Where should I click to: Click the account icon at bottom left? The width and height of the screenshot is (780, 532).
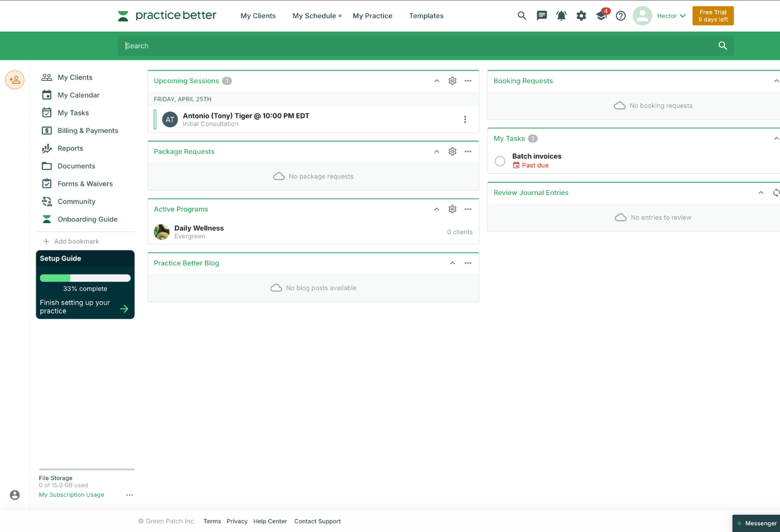point(15,495)
